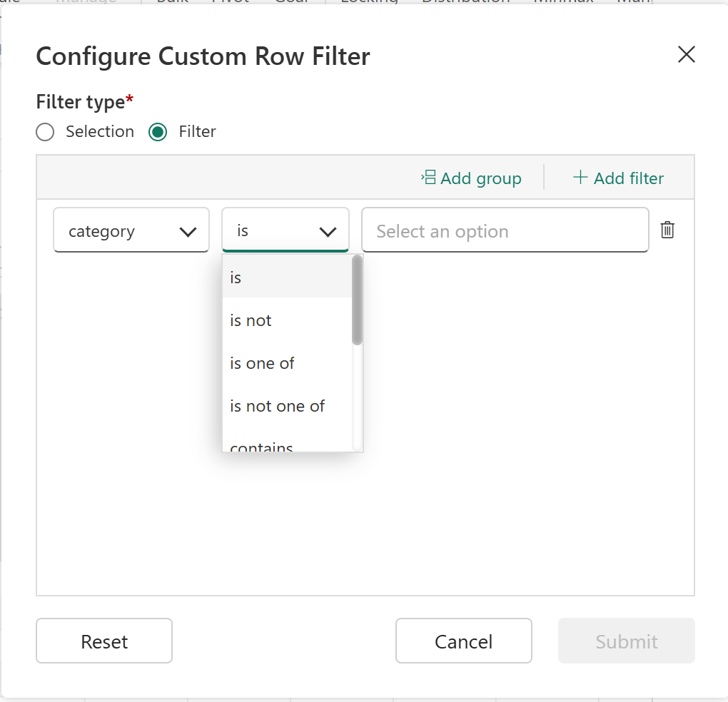Click the Add group icon
The width and height of the screenshot is (728, 702).
point(428,178)
